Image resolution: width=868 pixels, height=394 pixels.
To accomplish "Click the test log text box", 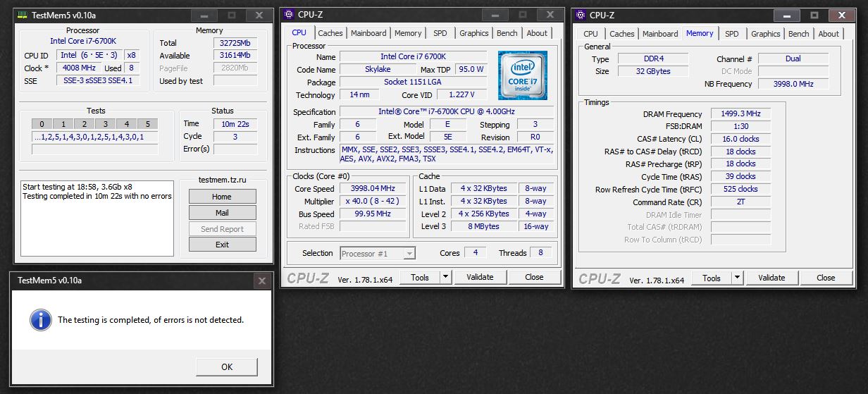I will point(97,218).
